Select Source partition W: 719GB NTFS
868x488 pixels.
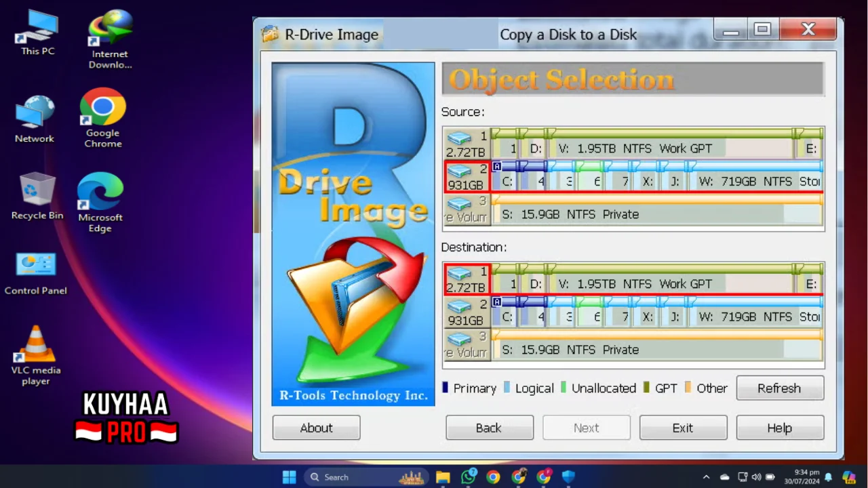click(x=756, y=176)
